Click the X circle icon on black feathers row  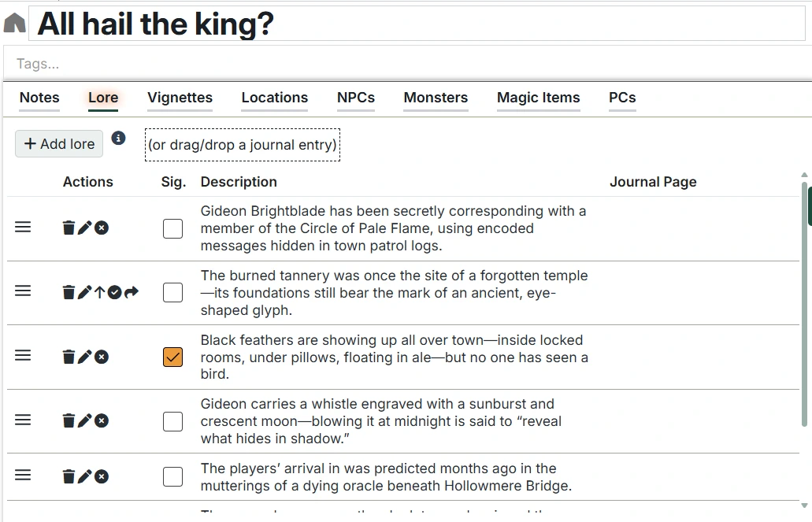[x=102, y=357]
